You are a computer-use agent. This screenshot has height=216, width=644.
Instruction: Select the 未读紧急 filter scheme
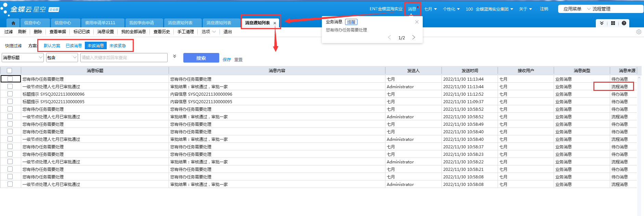[118, 45]
